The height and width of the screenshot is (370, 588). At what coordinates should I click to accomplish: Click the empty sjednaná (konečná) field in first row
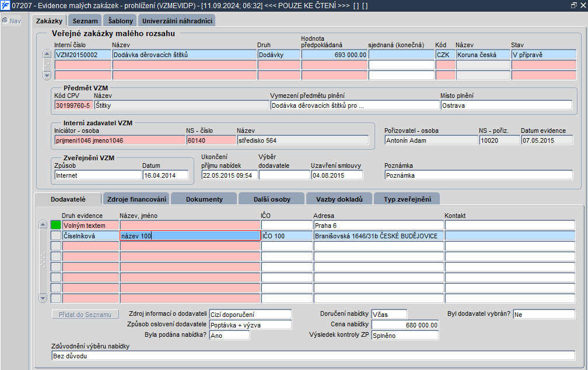[401, 55]
